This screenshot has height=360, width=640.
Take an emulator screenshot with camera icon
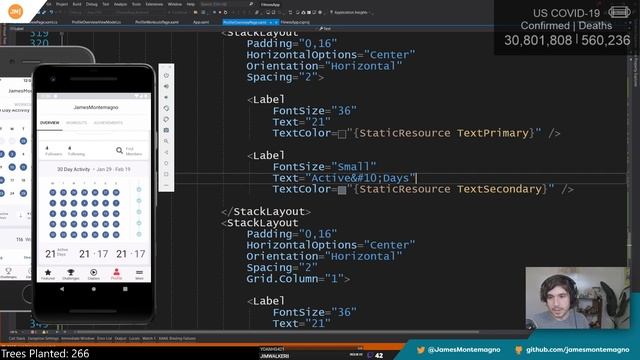tap(166, 130)
